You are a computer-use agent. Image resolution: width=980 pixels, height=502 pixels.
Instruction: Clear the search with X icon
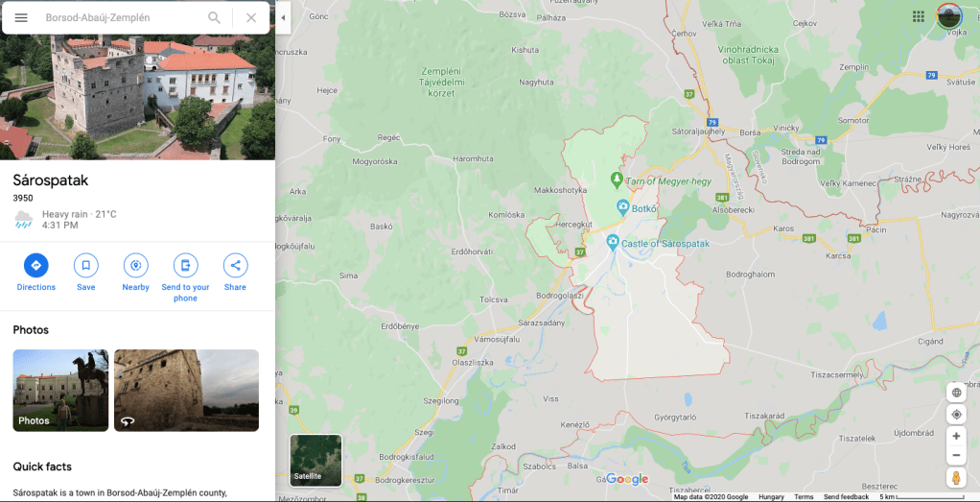click(x=251, y=18)
